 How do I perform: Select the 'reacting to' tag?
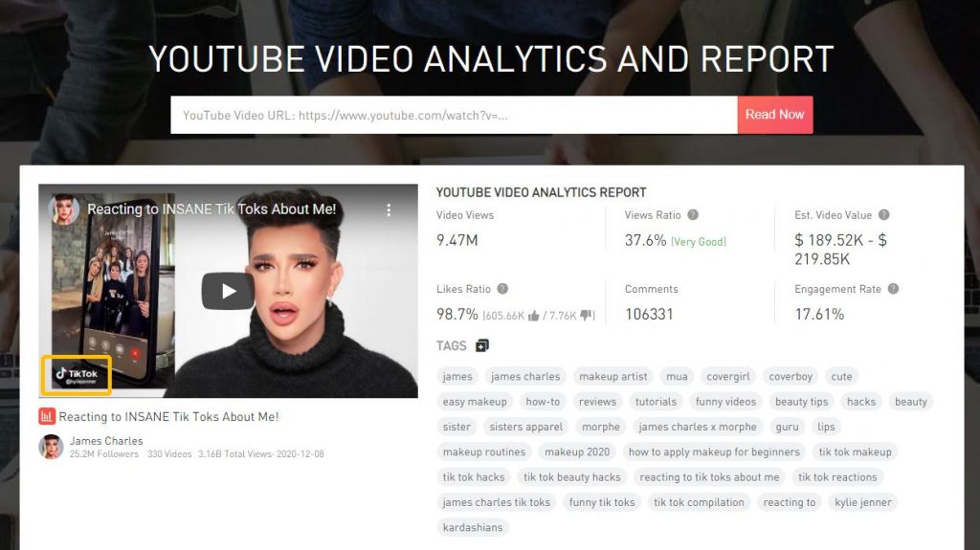(x=790, y=502)
